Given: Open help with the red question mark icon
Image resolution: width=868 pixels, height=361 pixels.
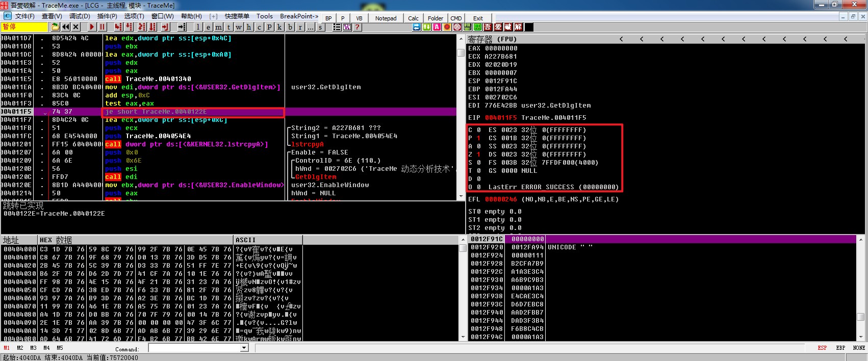Looking at the screenshot, I should pos(358,27).
